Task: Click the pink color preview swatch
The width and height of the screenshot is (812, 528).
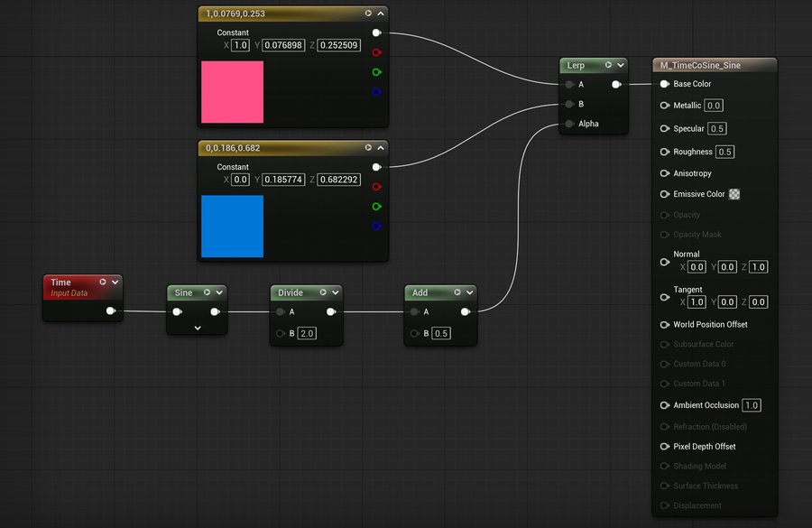Action: coord(232,92)
